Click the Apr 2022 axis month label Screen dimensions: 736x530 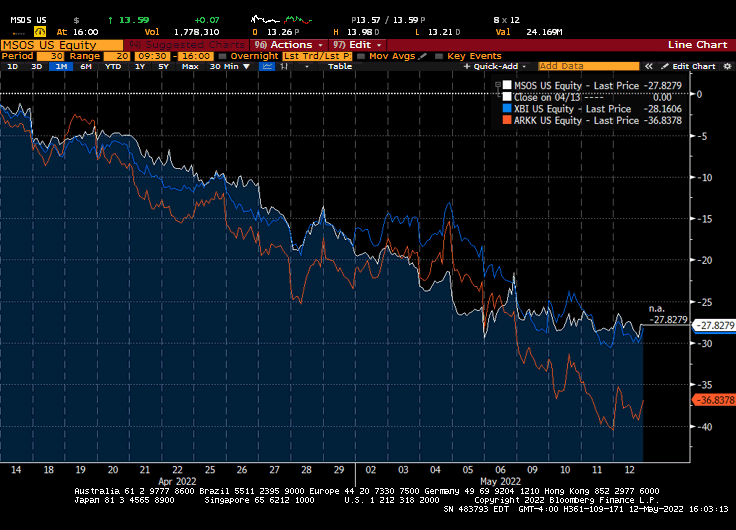[x=177, y=481]
